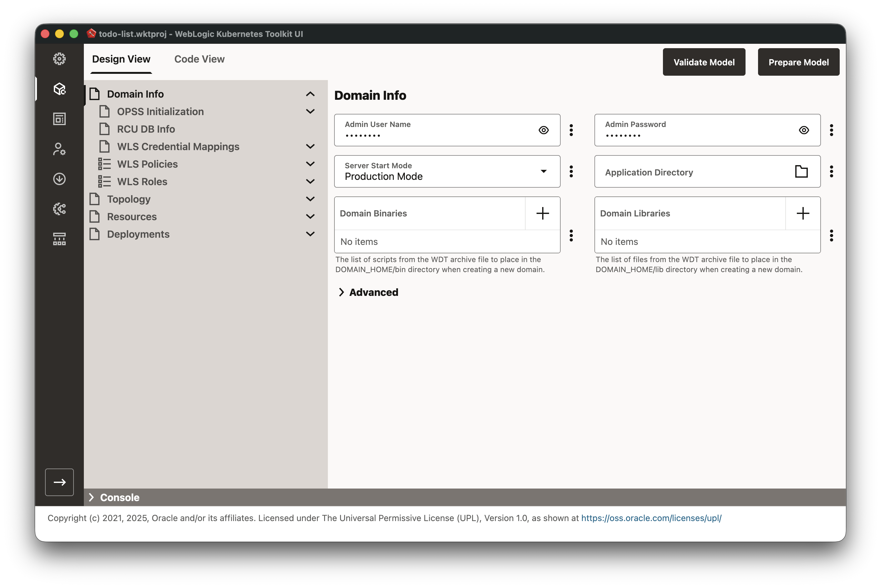Viewport: 881px width, 588px height.
Task: Open the Image section from the sidebar
Action: point(59,119)
